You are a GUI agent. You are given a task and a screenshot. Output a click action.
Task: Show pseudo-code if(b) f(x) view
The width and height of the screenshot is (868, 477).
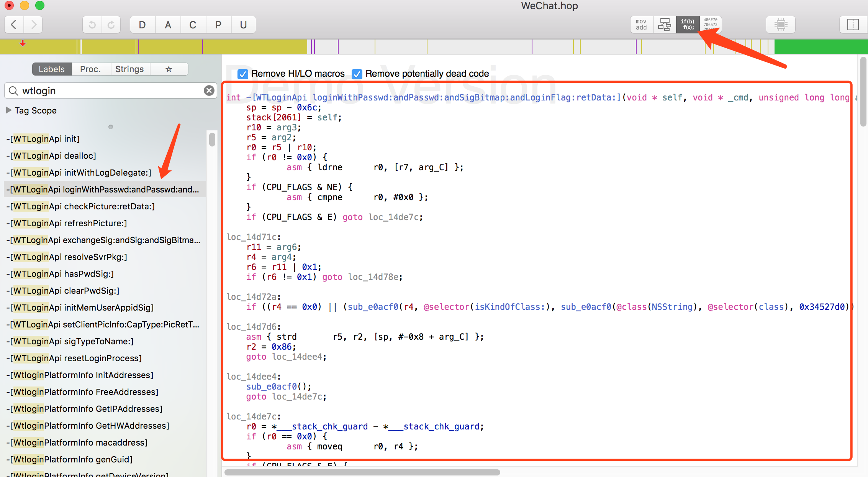[x=688, y=25]
